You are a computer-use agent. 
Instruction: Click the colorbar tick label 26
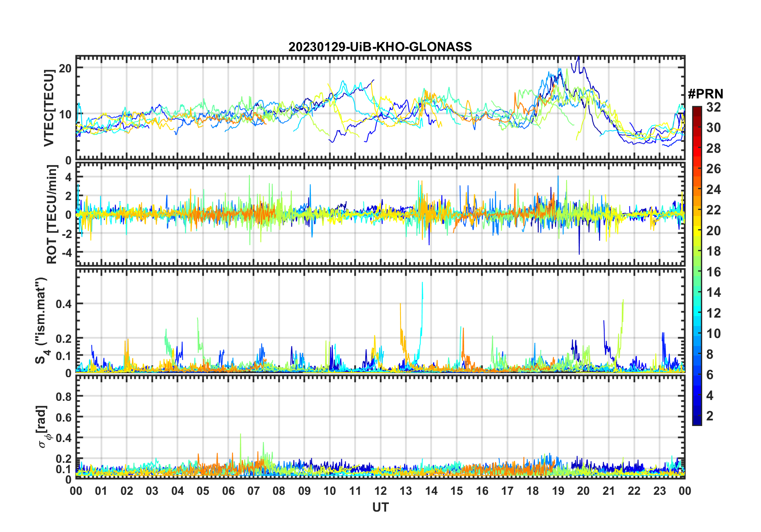click(x=713, y=169)
